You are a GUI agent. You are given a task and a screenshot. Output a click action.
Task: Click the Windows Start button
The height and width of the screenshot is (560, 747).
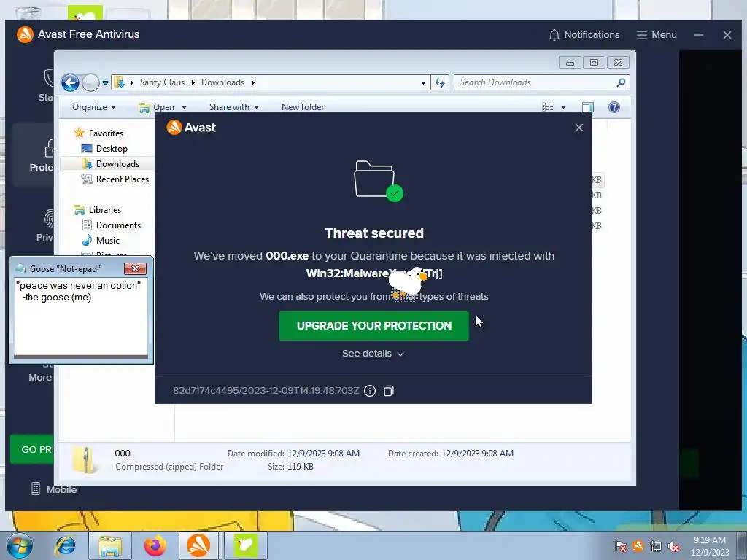[x=19, y=545]
